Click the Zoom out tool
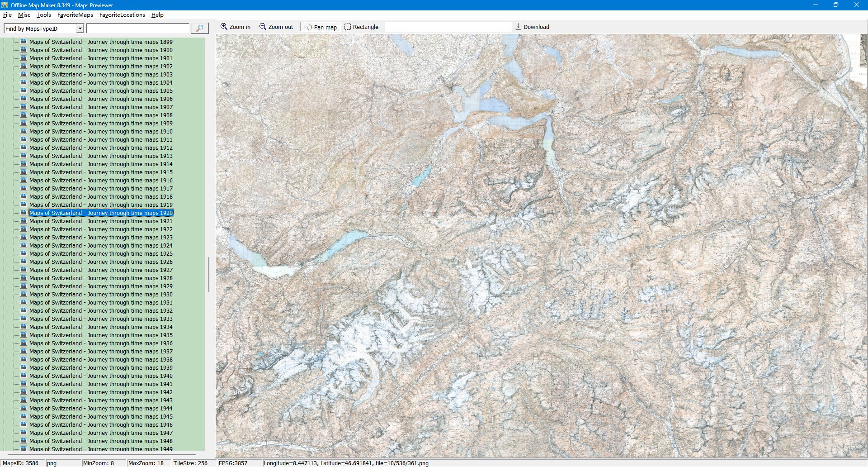 tap(276, 27)
